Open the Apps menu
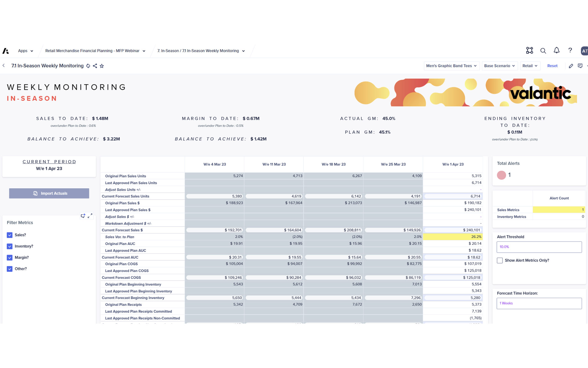The image size is (588, 368). pos(25,51)
